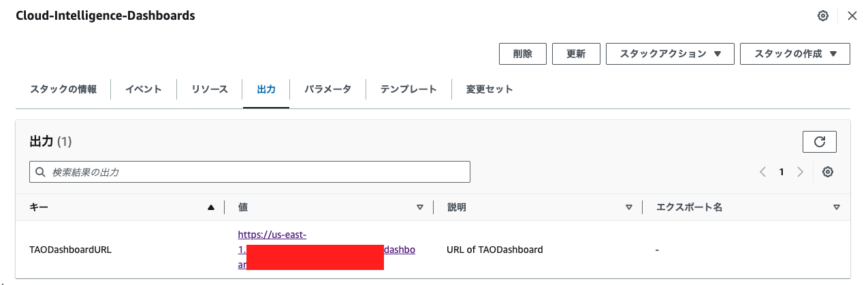The width and height of the screenshot is (868, 285).
Task: Open the パラメータ tab
Action: click(327, 89)
